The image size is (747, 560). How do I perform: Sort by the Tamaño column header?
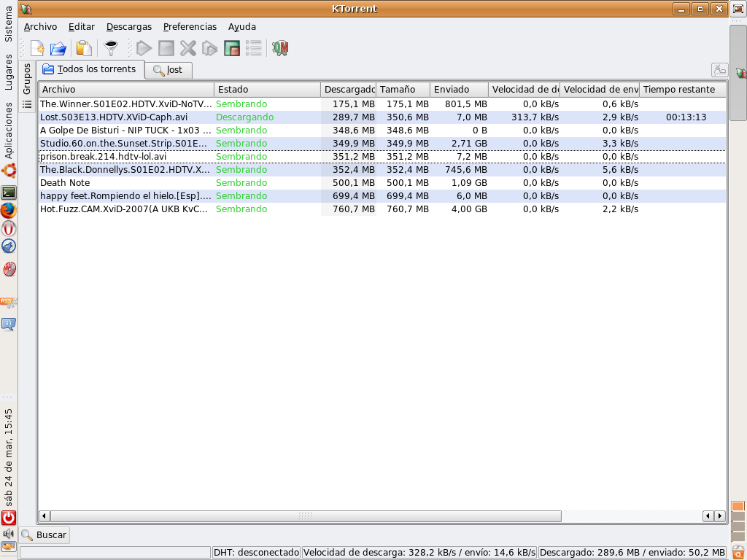pos(403,89)
